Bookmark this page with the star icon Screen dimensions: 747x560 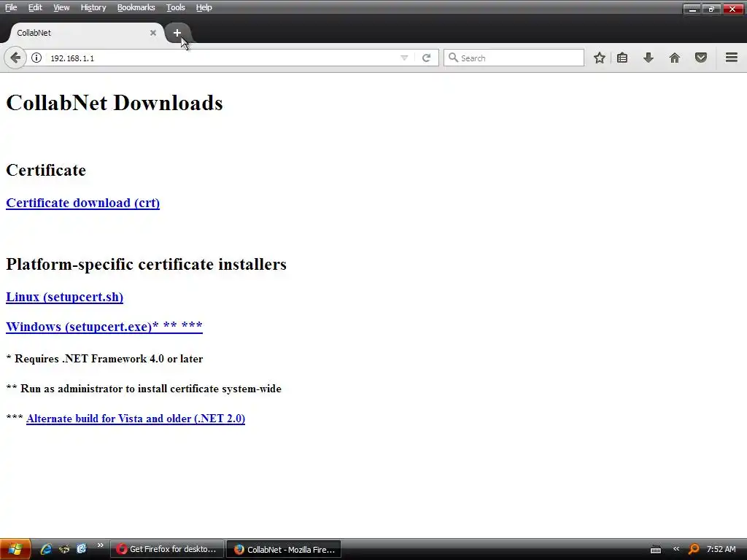point(600,58)
